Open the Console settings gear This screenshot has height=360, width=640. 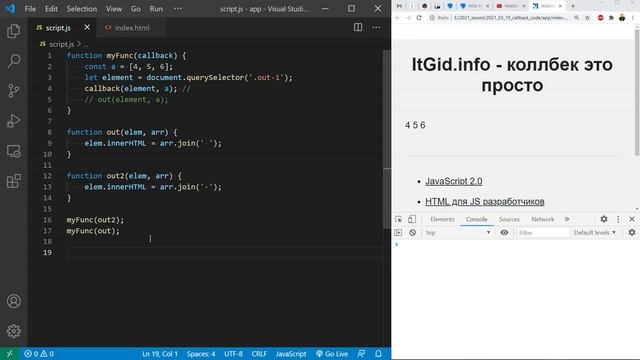click(631, 232)
